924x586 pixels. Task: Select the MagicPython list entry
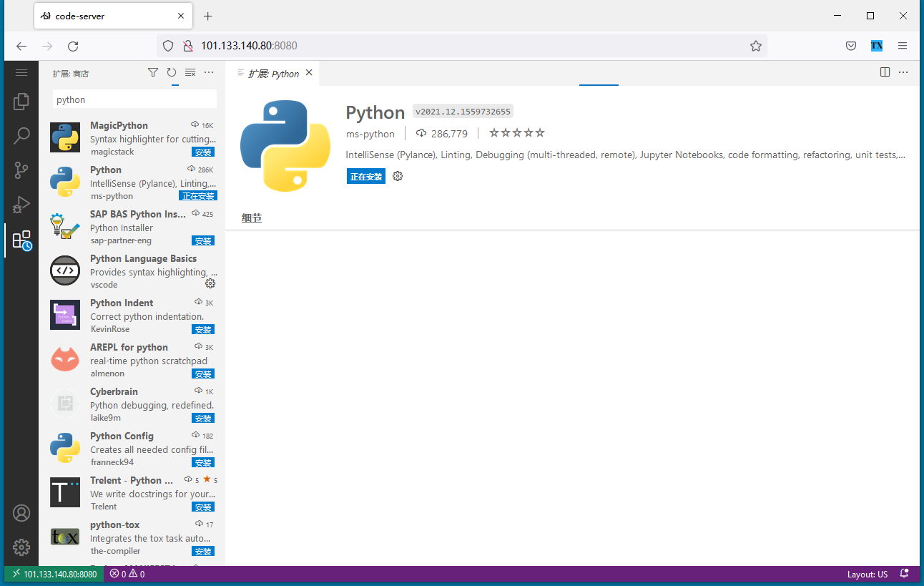coord(132,137)
